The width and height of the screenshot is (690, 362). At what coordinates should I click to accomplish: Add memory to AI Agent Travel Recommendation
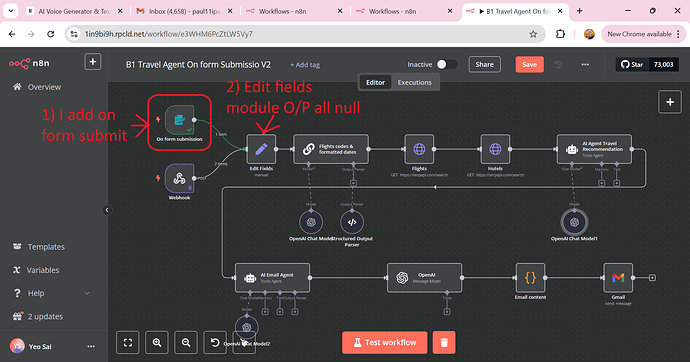(602, 183)
